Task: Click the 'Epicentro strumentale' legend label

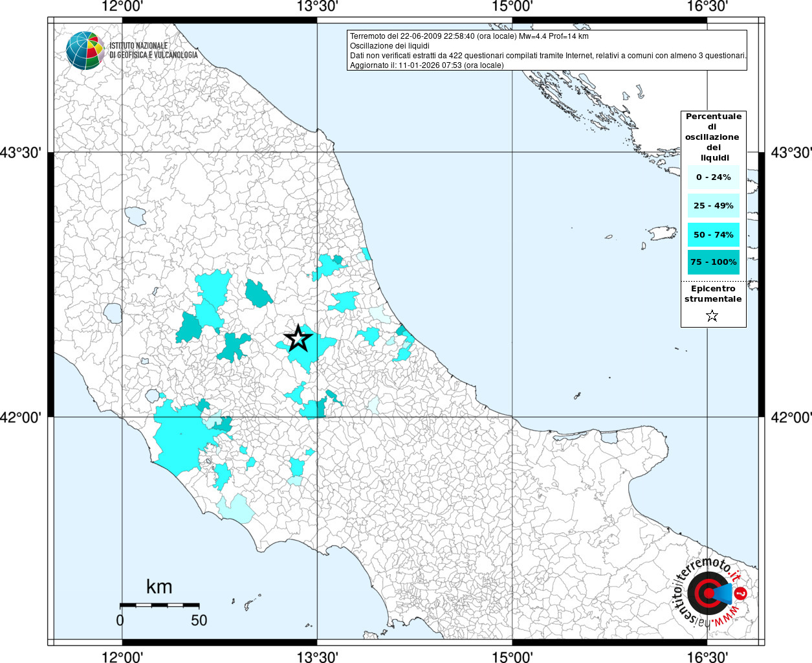Action: pos(713,293)
